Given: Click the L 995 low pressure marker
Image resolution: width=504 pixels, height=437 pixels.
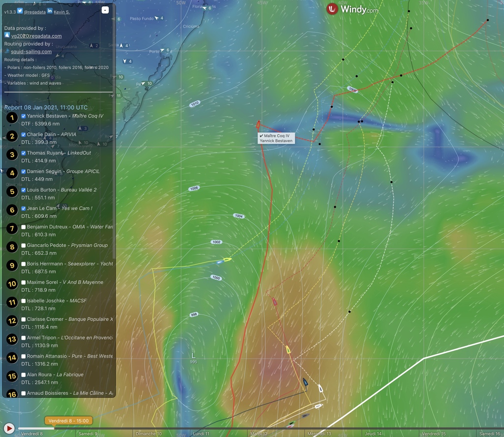Looking at the screenshot, I should 193,358.
